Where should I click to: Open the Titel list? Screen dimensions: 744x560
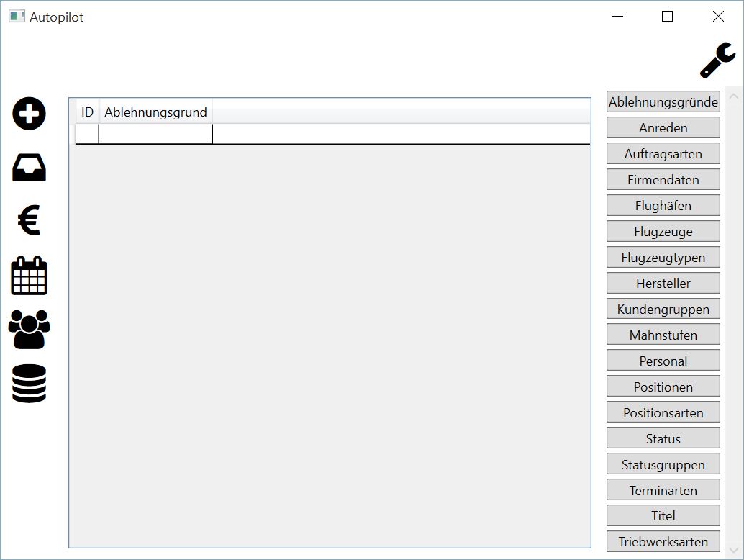(x=663, y=516)
